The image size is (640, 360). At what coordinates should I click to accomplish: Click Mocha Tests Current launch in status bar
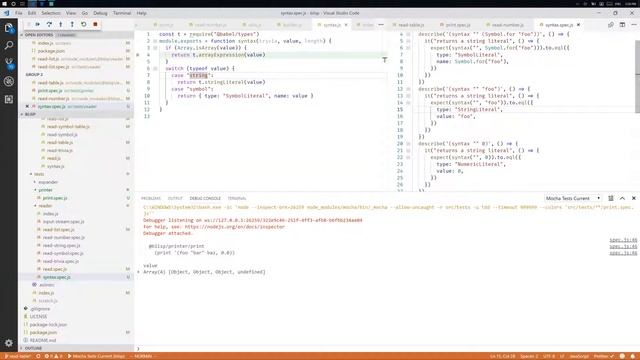pyautogui.click(x=96, y=356)
